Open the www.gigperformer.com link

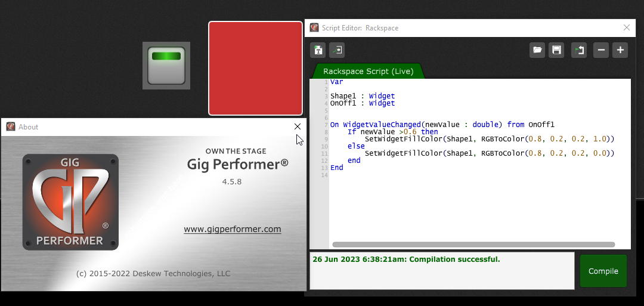[x=232, y=229]
